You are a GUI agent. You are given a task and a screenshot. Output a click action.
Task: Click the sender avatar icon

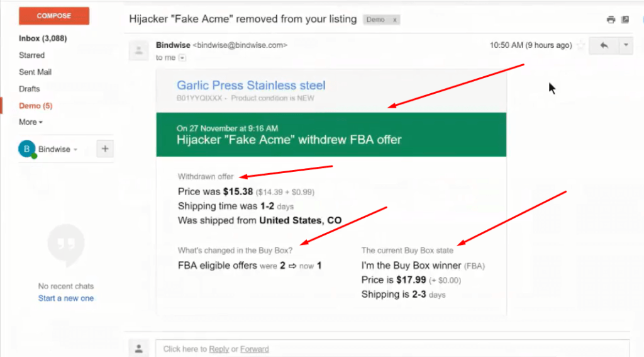click(139, 50)
